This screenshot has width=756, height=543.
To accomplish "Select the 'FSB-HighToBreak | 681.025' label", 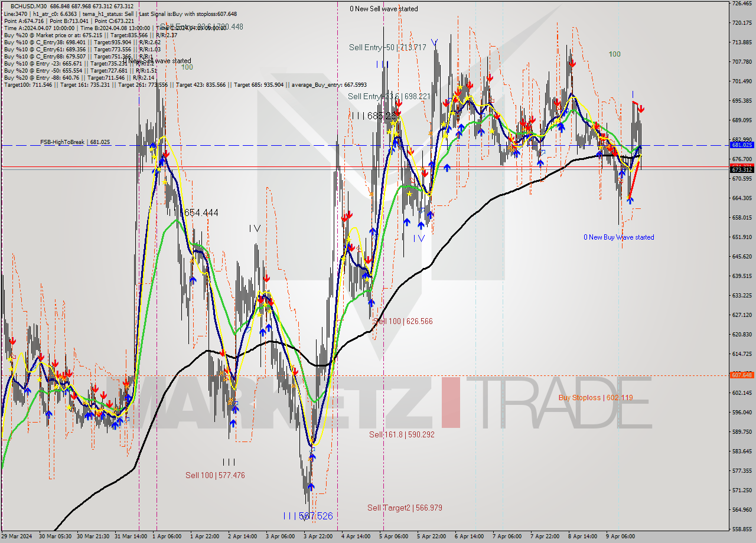I will click(x=75, y=142).
